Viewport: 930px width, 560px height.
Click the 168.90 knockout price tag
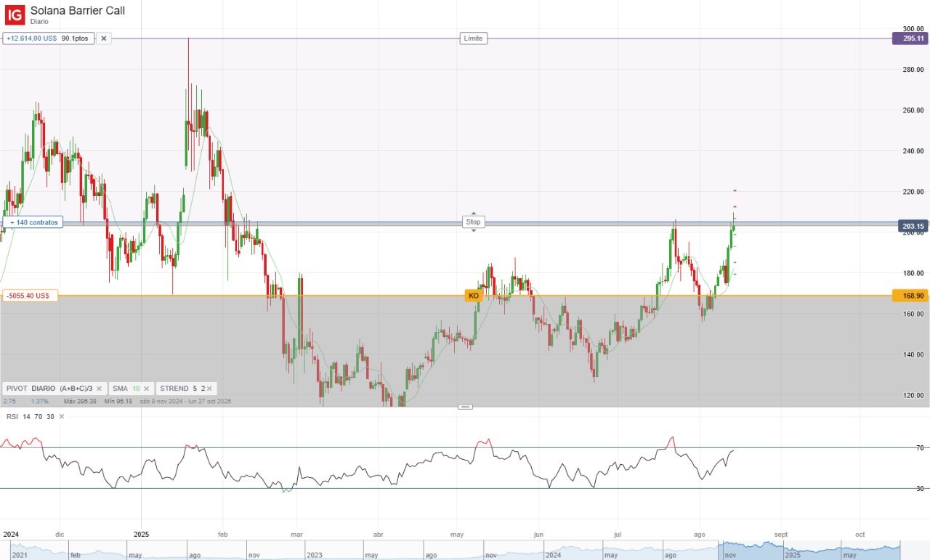pos(910,296)
